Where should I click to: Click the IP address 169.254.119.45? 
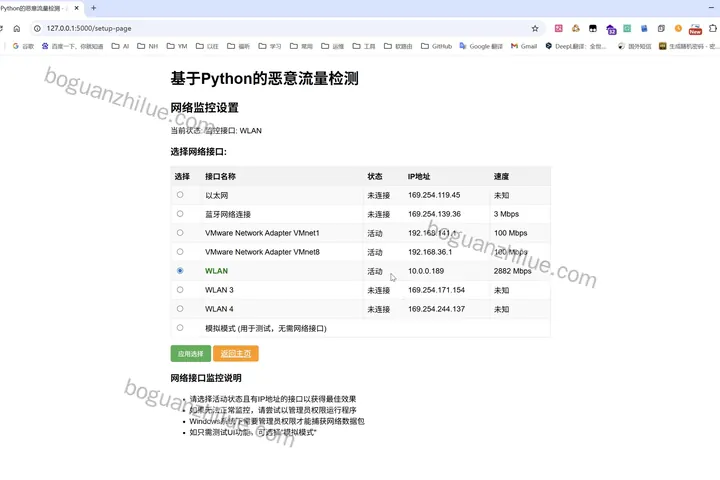click(x=434, y=195)
